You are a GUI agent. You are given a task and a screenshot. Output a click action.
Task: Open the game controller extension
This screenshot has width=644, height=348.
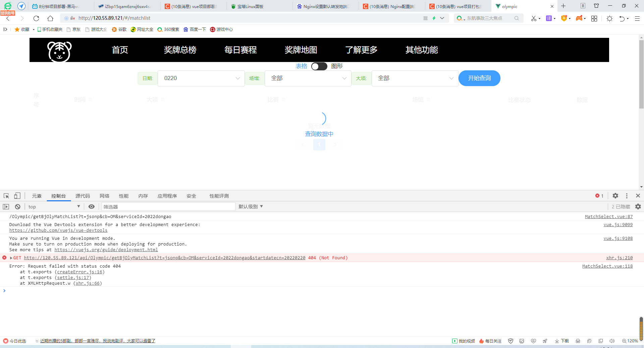579,18
